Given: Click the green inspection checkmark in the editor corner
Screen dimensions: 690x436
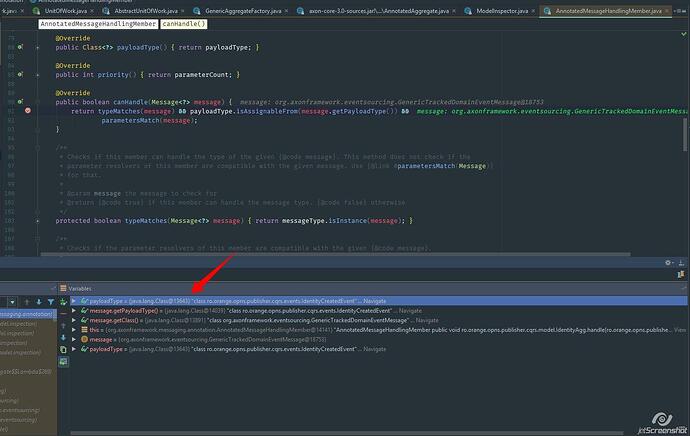Looking at the screenshot, I should click(x=683, y=34).
